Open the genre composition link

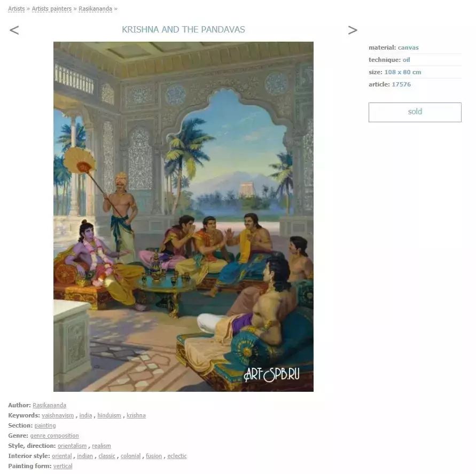coord(54,436)
